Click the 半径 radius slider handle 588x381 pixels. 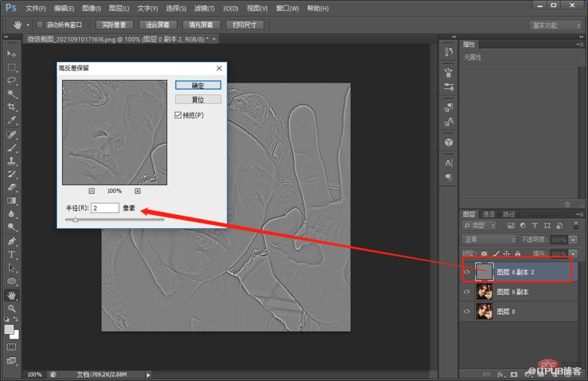tap(75, 220)
